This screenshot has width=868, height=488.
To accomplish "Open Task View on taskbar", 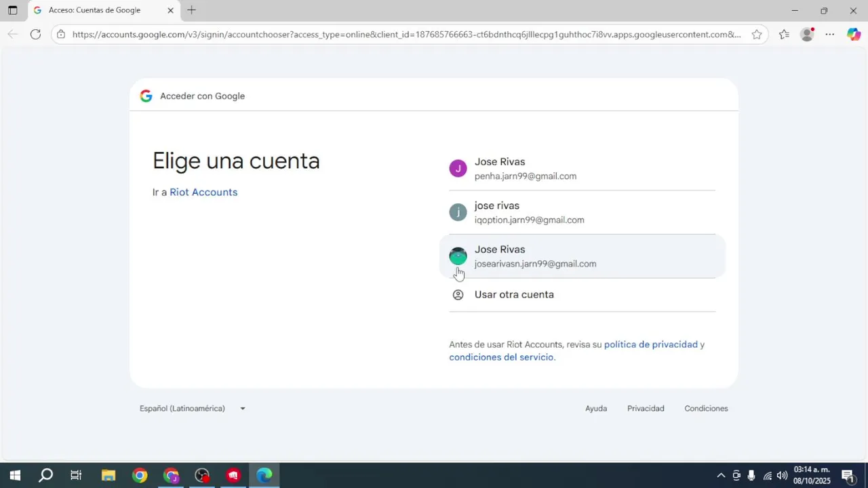I will click(x=76, y=476).
